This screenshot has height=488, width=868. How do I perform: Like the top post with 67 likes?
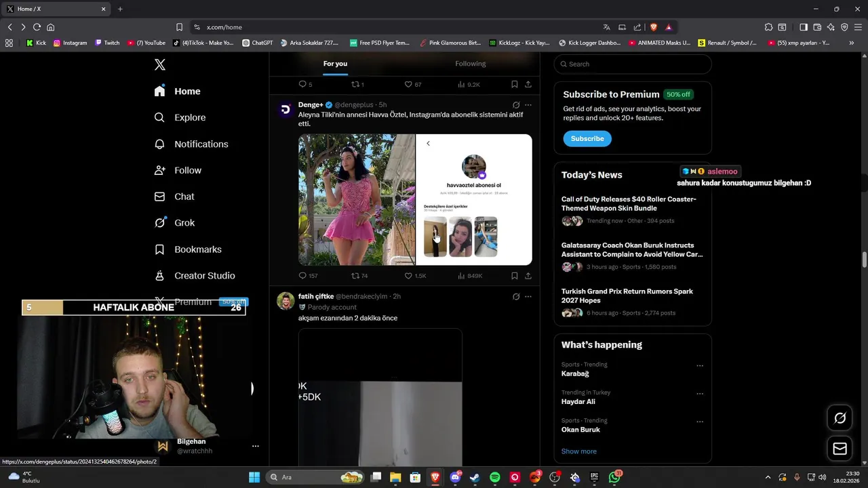413,85
